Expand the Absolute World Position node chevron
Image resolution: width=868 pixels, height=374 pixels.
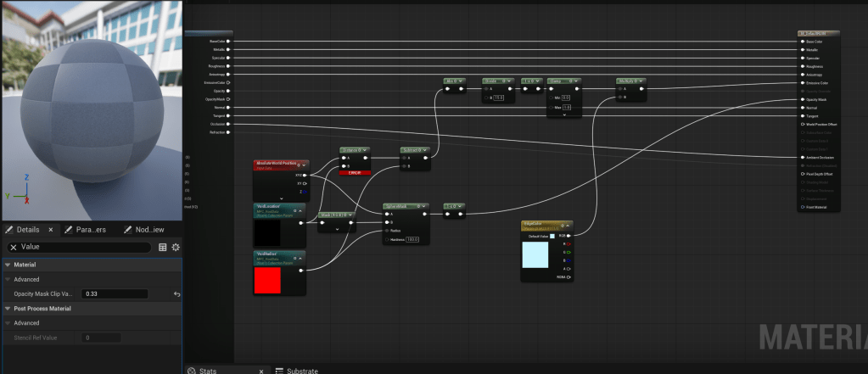click(x=280, y=198)
